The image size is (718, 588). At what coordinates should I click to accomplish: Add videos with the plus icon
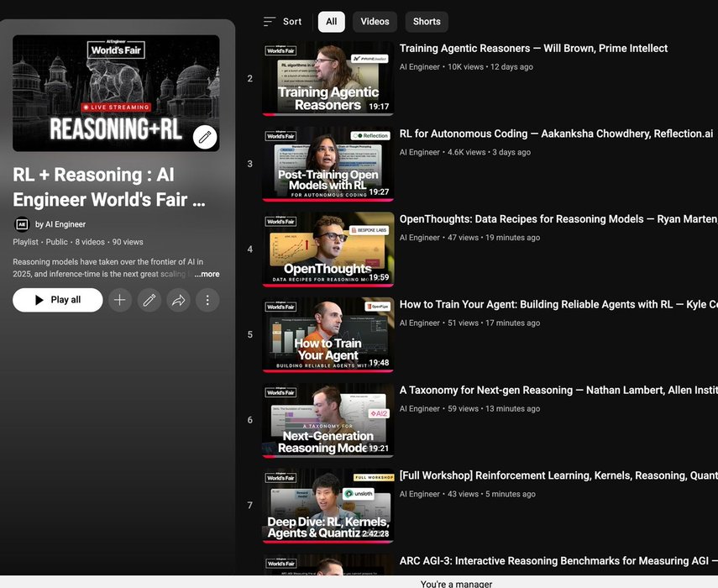point(120,300)
